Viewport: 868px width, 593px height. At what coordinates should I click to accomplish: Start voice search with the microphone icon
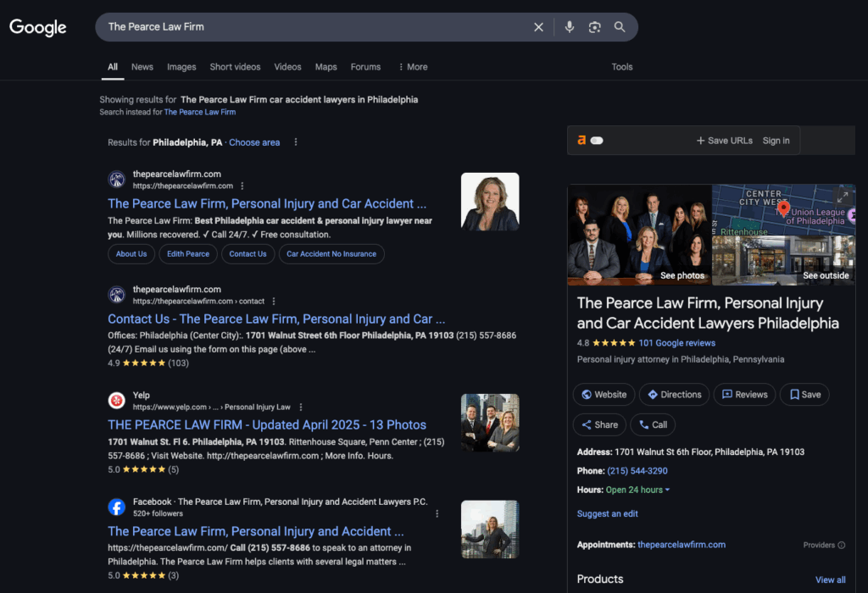(x=569, y=27)
